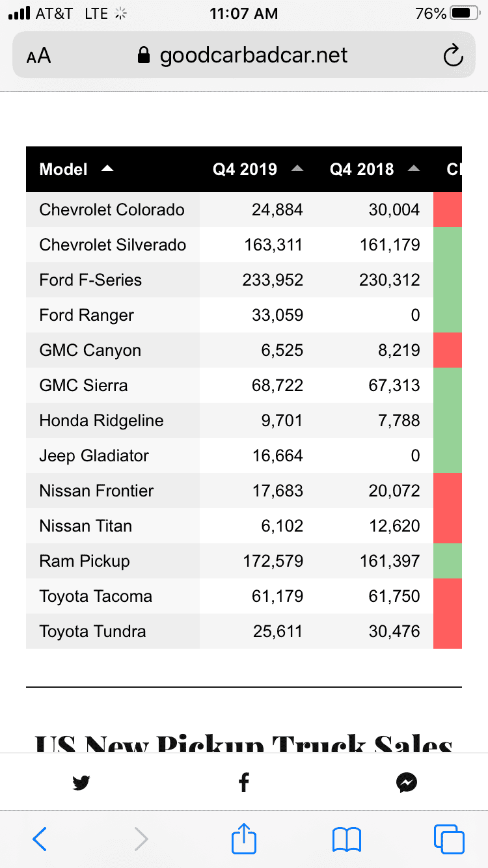Sort by Q4 2018 column arrow
Image resolution: width=488 pixels, height=868 pixels.
point(414,169)
